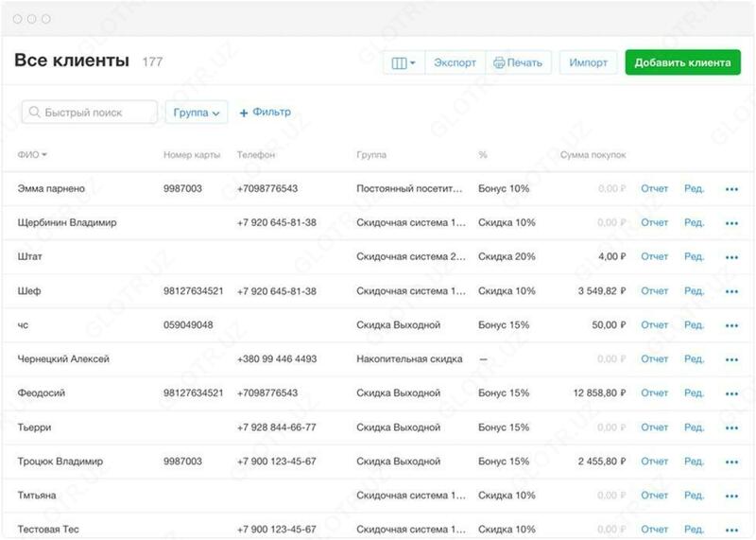The image size is (756, 540).
Task: Open Отчет for Шеф
Action: click(654, 291)
